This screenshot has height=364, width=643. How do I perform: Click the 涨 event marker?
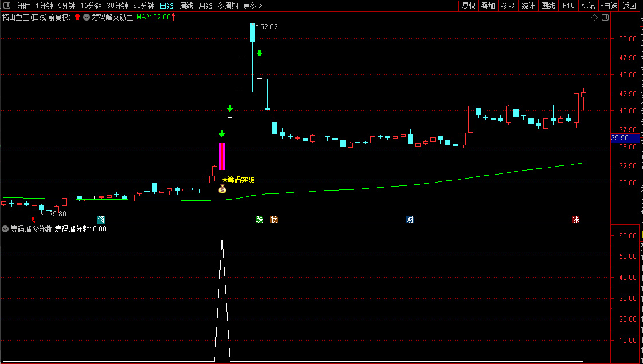[x=576, y=219]
